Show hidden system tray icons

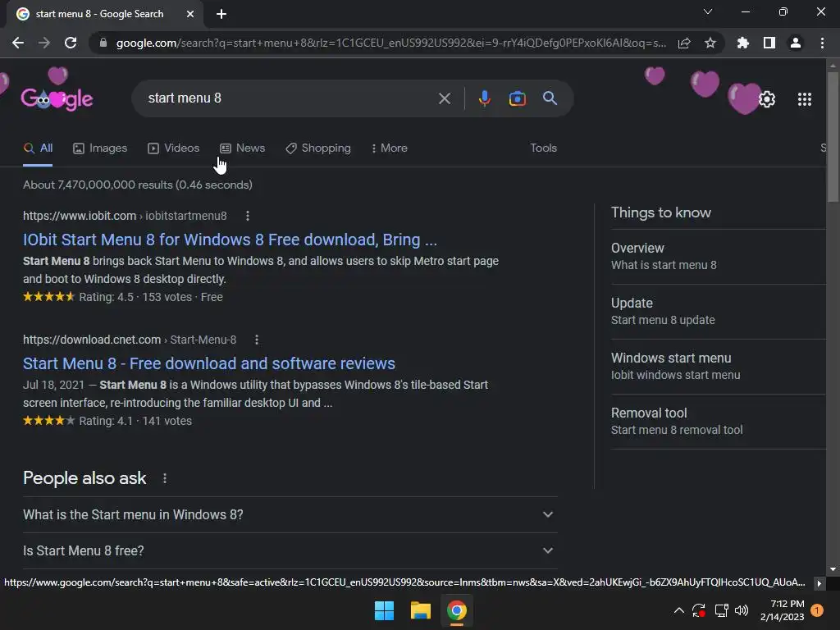[678, 610]
